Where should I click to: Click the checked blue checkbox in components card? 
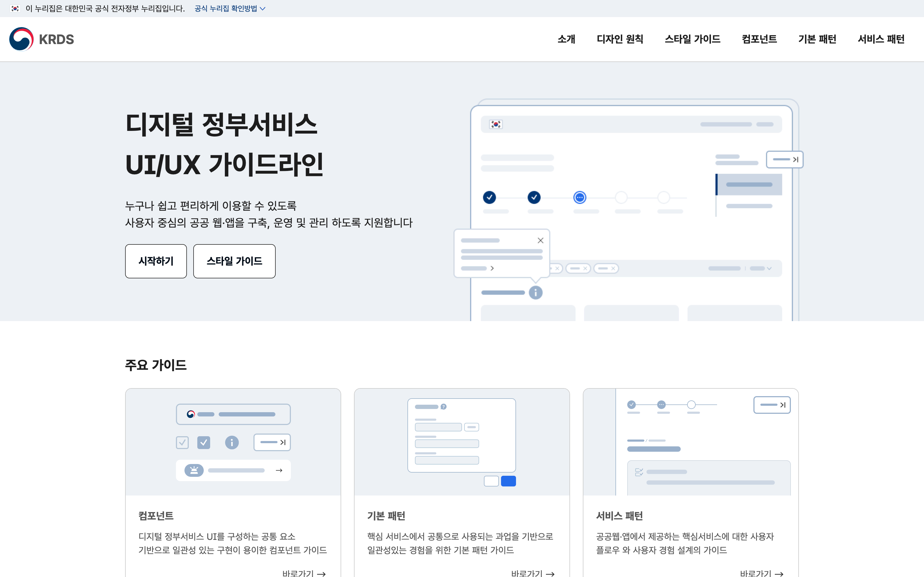[x=203, y=442]
